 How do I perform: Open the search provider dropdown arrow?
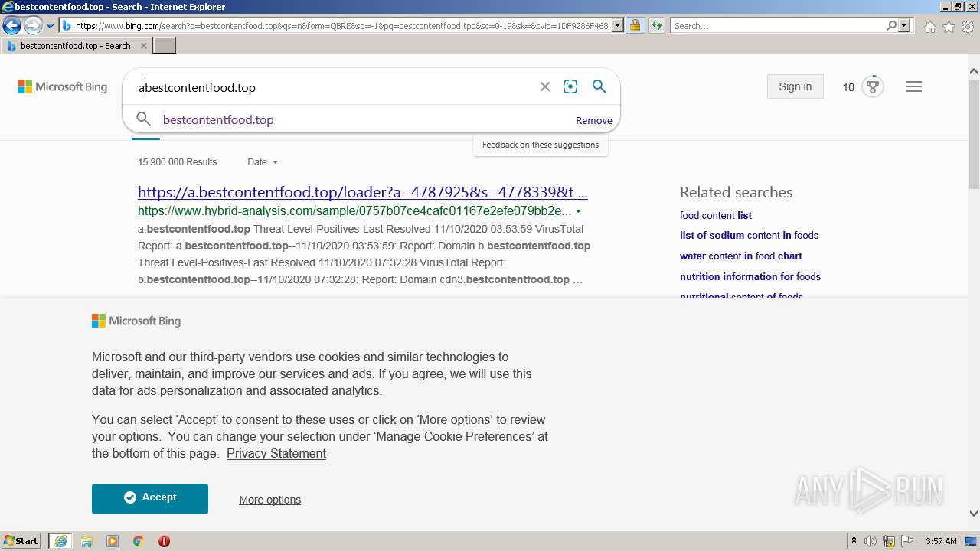coord(904,26)
